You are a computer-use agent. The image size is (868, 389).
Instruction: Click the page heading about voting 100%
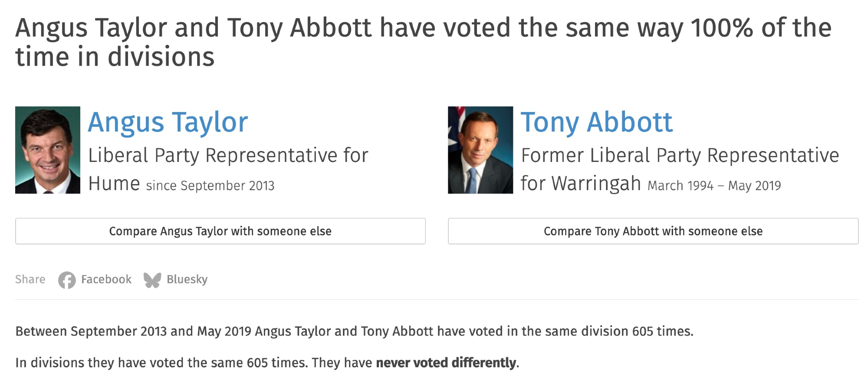click(423, 42)
